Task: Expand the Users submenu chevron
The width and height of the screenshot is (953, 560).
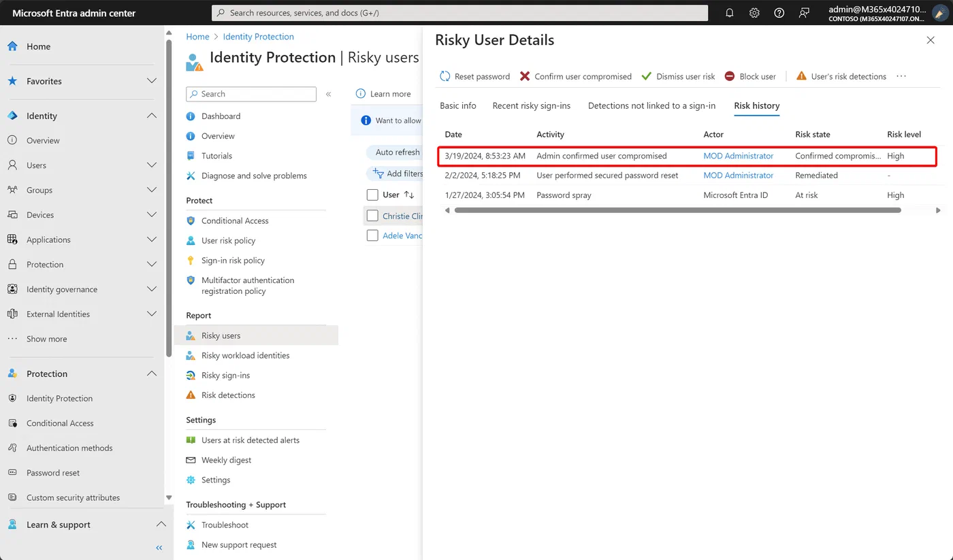Action: pos(152,165)
